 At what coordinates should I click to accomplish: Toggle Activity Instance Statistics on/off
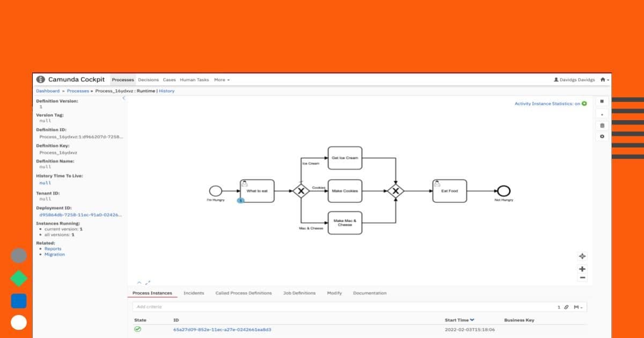click(551, 104)
